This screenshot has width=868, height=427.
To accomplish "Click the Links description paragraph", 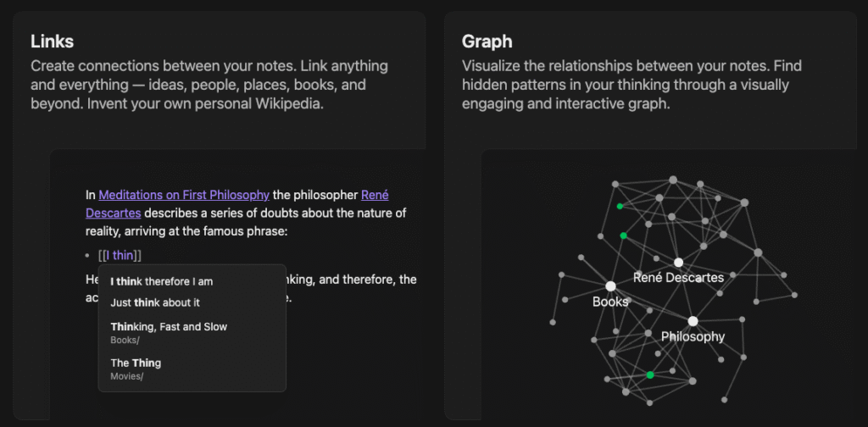I will 209,86.
